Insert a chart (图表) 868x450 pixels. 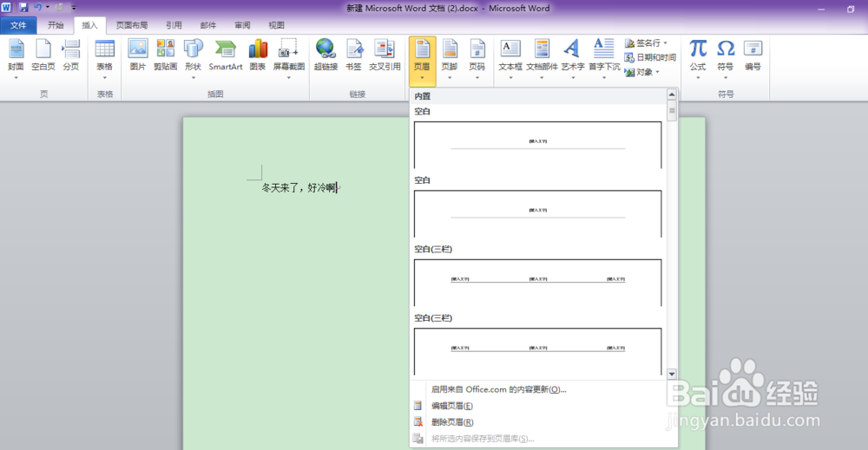pyautogui.click(x=258, y=55)
